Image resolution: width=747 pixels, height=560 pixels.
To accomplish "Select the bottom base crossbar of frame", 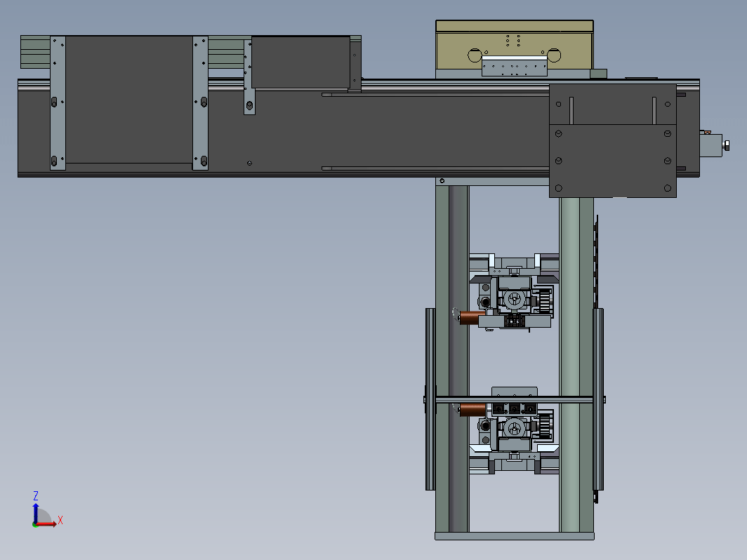I will [515, 536].
